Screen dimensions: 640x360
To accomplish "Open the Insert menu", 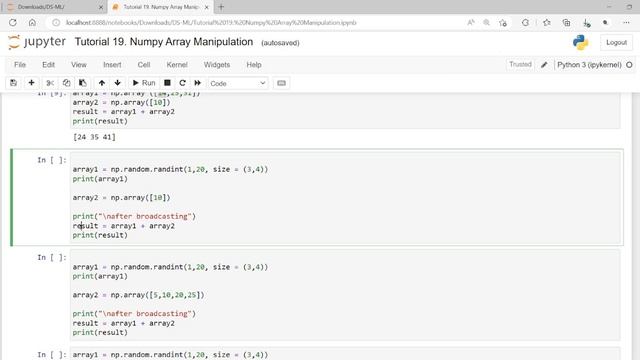I will (112, 64).
